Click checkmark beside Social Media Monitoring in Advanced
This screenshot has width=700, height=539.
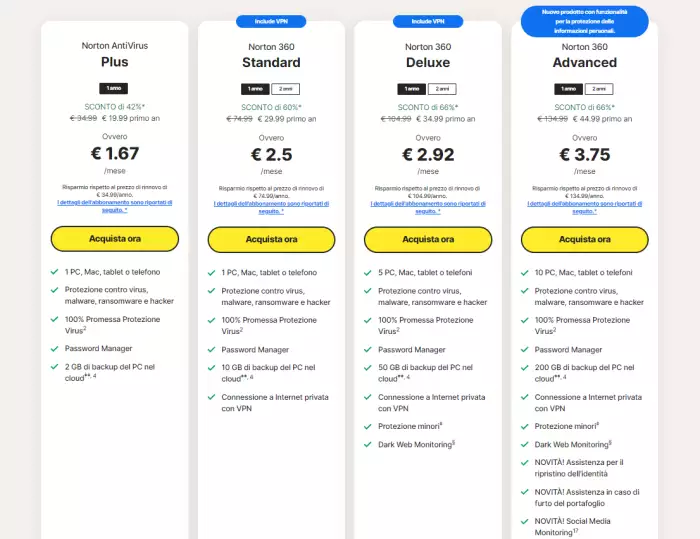525,521
